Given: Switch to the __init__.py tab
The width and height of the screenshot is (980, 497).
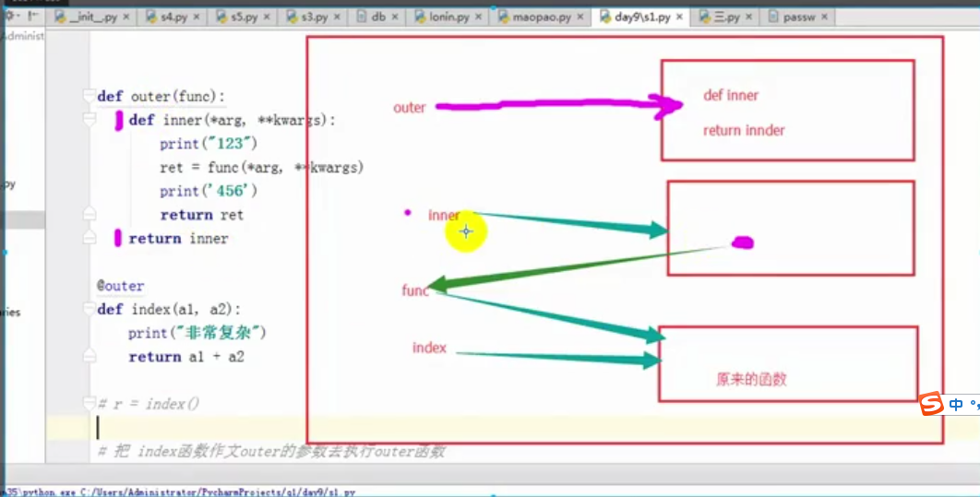Looking at the screenshot, I should (92, 17).
